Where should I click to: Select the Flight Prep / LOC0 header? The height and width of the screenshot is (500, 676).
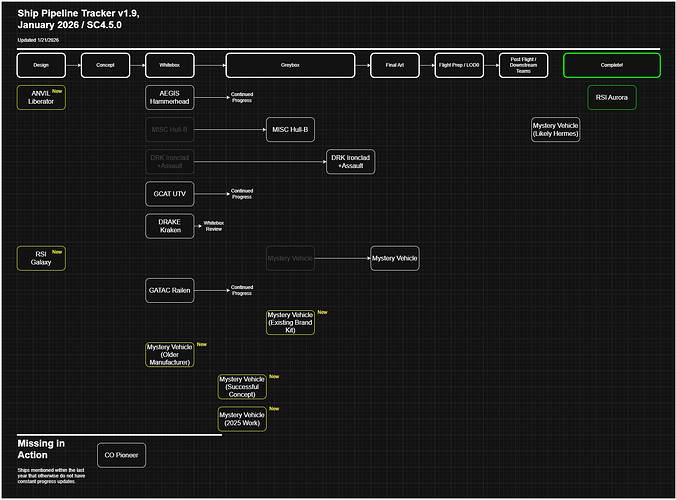click(x=459, y=66)
